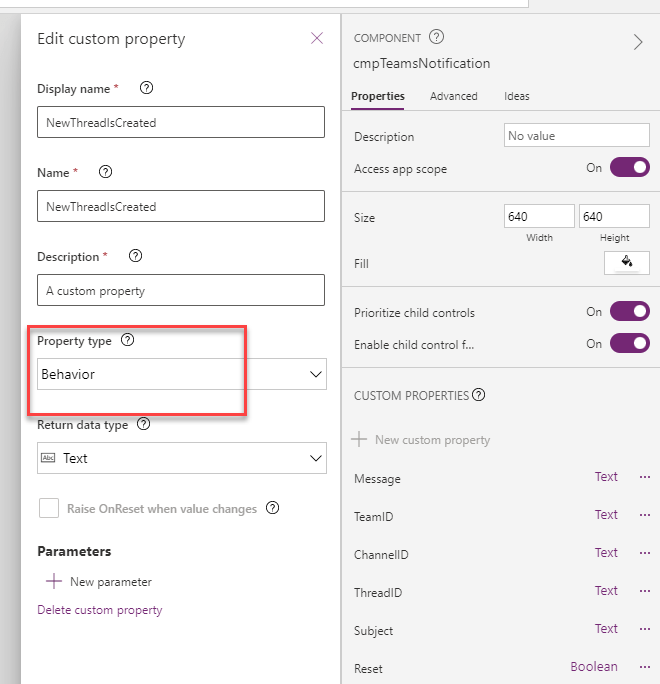Open the ellipsis menu for ThreadID property
This screenshot has height=684, width=660.
(644, 591)
